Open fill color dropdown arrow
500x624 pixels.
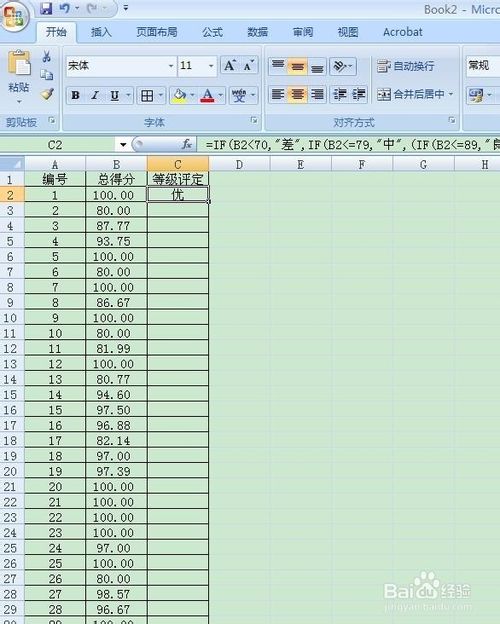[x=192, y=96]
